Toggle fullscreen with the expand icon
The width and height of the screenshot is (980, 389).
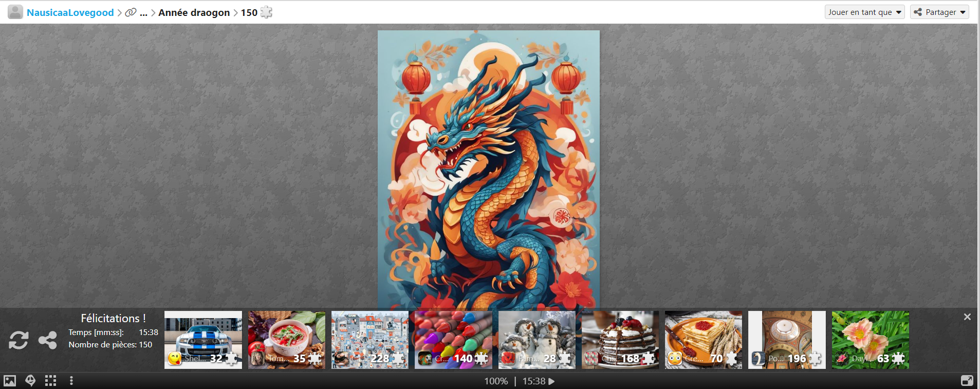tap(967, 381)
